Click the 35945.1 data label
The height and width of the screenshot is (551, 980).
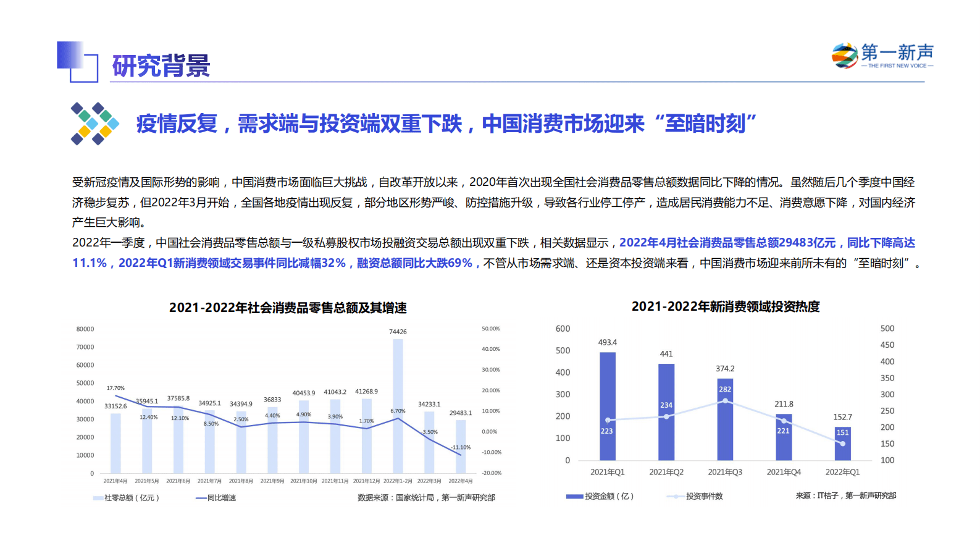pos(147,402)
